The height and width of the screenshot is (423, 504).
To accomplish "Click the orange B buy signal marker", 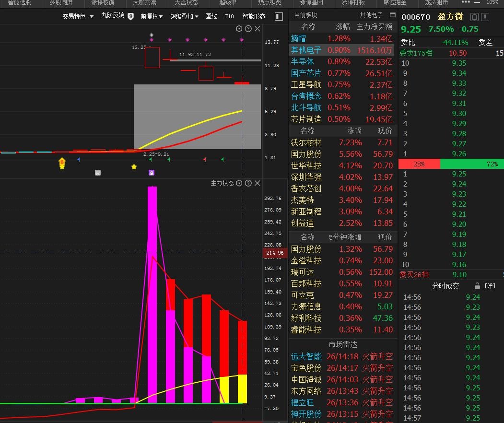I will [62, 163].
